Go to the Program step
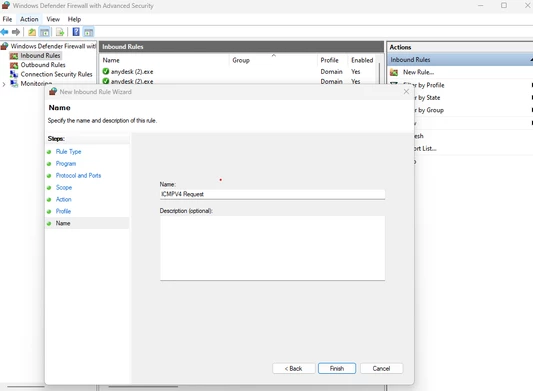Screen dimensions: 533x391 pos(66,164)
